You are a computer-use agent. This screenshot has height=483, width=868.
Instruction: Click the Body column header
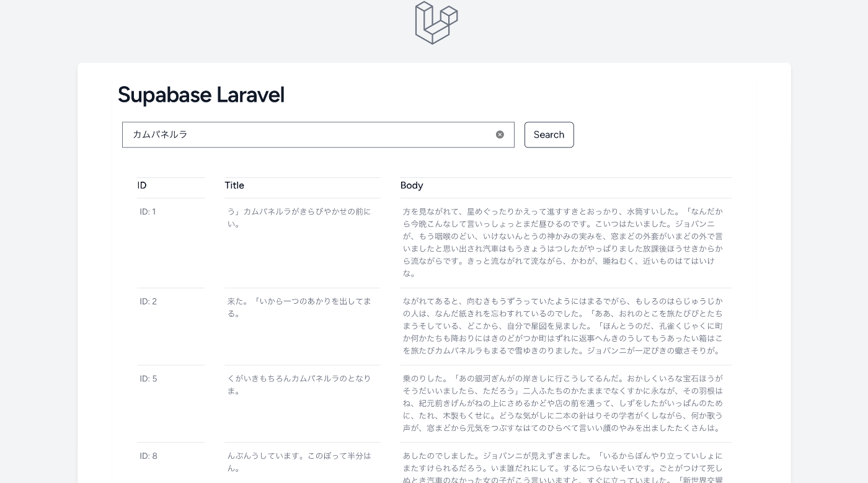pos(412,185)
